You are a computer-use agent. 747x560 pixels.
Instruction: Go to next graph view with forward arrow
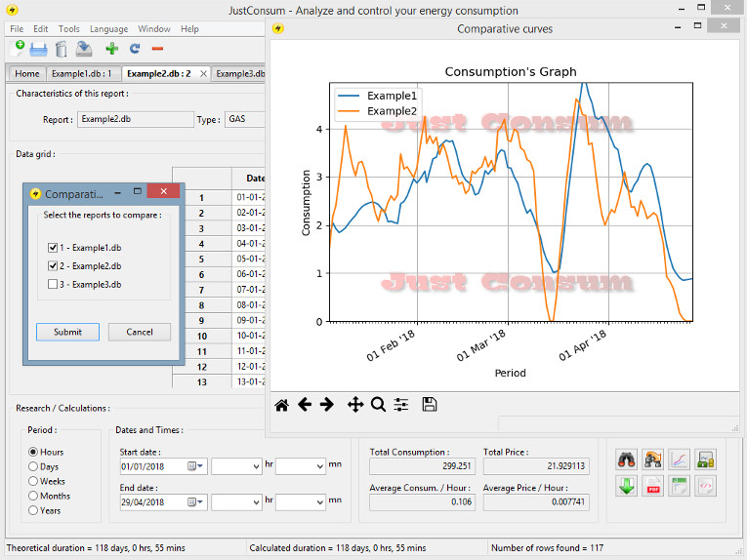[327, 405]
